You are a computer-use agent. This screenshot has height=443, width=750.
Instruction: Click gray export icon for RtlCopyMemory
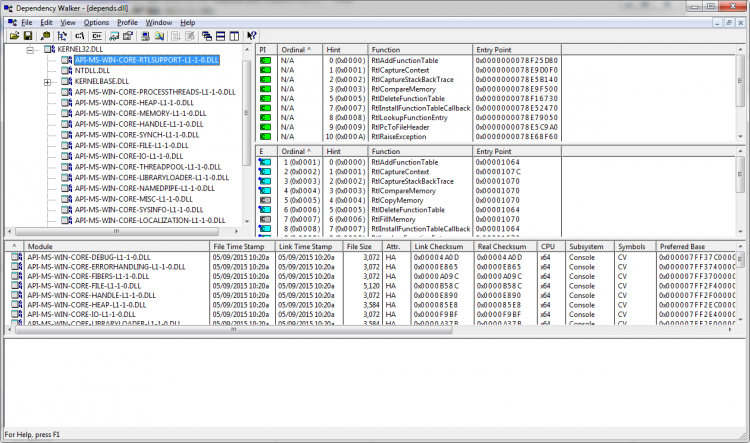point(265,200)
